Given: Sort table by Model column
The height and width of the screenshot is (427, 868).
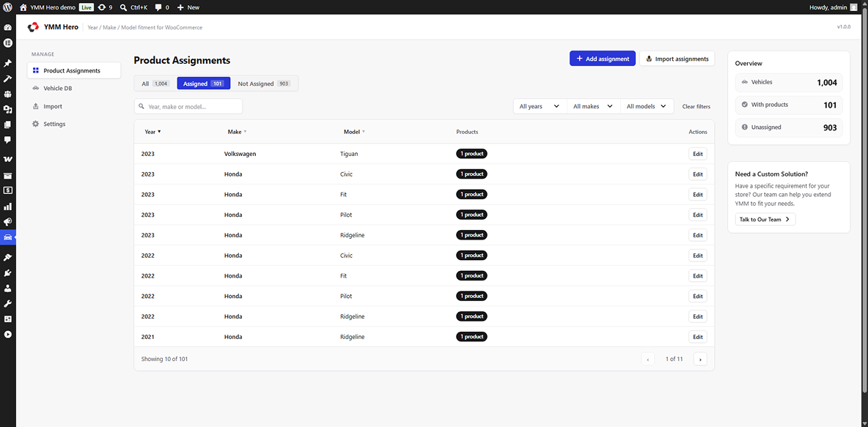Looking at the screenshot, I should coord(354,132).
